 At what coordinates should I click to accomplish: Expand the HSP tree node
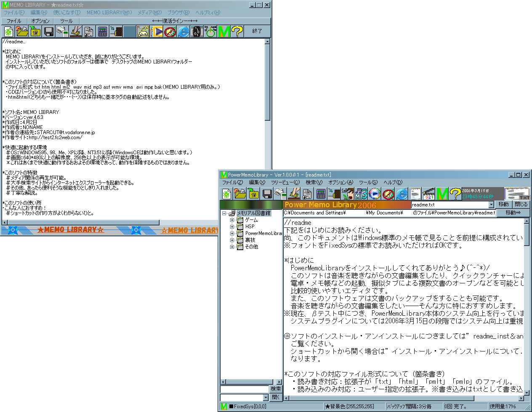click(232, 227)
